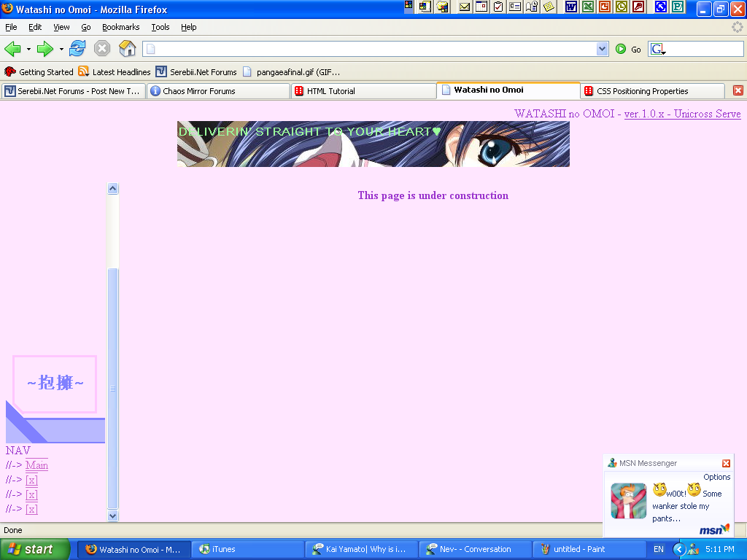Viewport: 747px width, 560px height.
Task: Open the Getting Started bookmark
Action: tap(39, 72)
